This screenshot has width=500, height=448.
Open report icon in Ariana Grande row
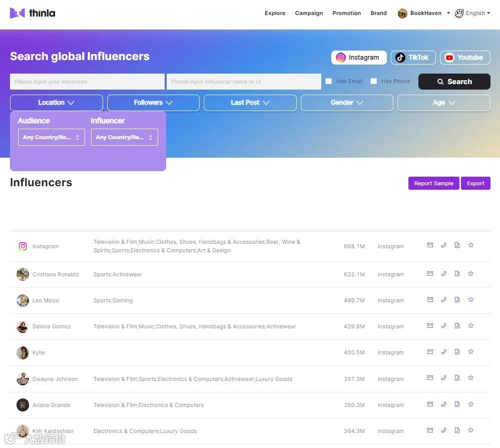click(457, 404)
